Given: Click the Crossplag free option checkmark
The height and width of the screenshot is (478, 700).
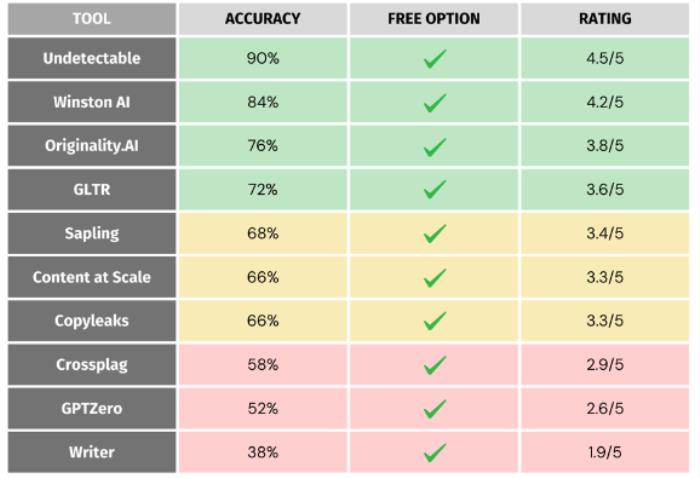Looking at the screenshot, I should pos(434,365).
